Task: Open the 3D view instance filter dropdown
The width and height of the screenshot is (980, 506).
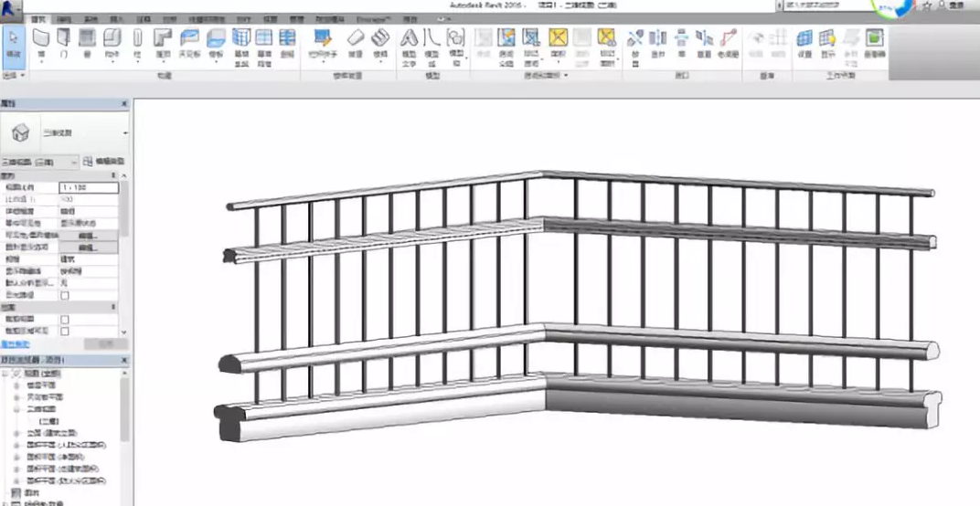Action: tap(40, 163)
